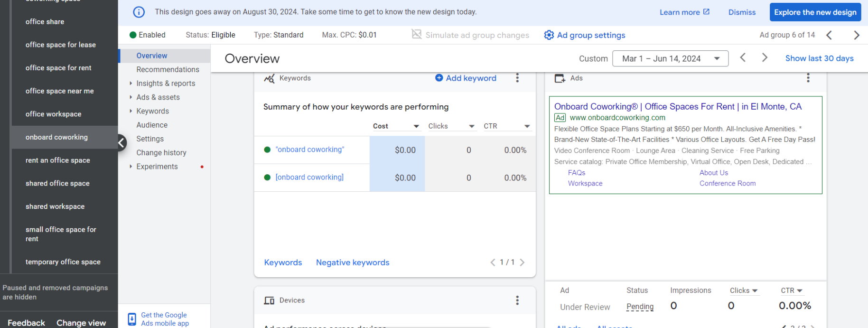Viewport: 868px width, 328px height.
Task: Click the Simulate ad group changes icon
Action: [416, 35]
